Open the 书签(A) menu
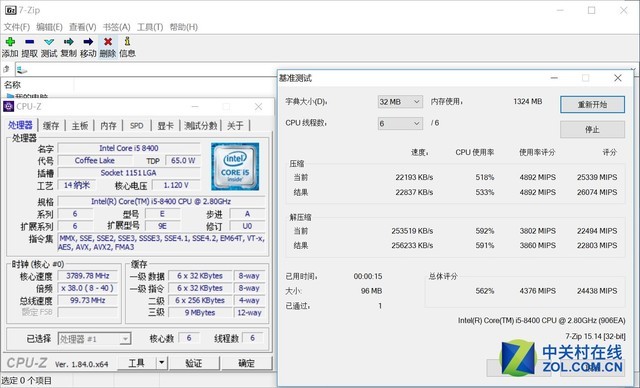This screenshot has height=388, width=640. [x=116, y=27]
